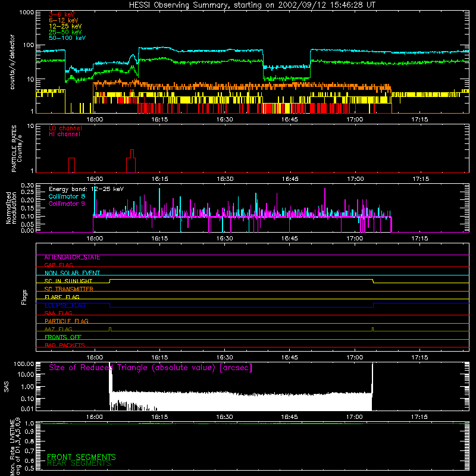Screen dimensions: 476x476
Task: Select the cyan 50-100 keV legend label
Action: click(67, 38)
